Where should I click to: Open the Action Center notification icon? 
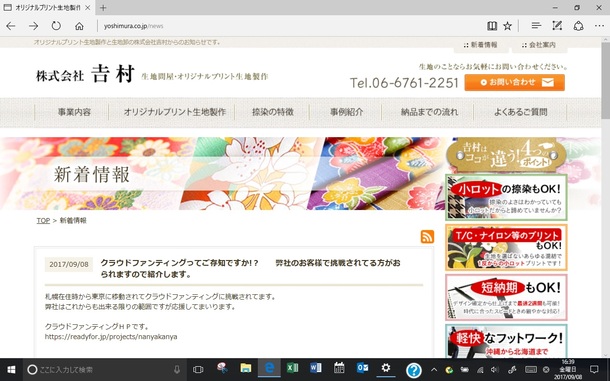tap(594, 369)
